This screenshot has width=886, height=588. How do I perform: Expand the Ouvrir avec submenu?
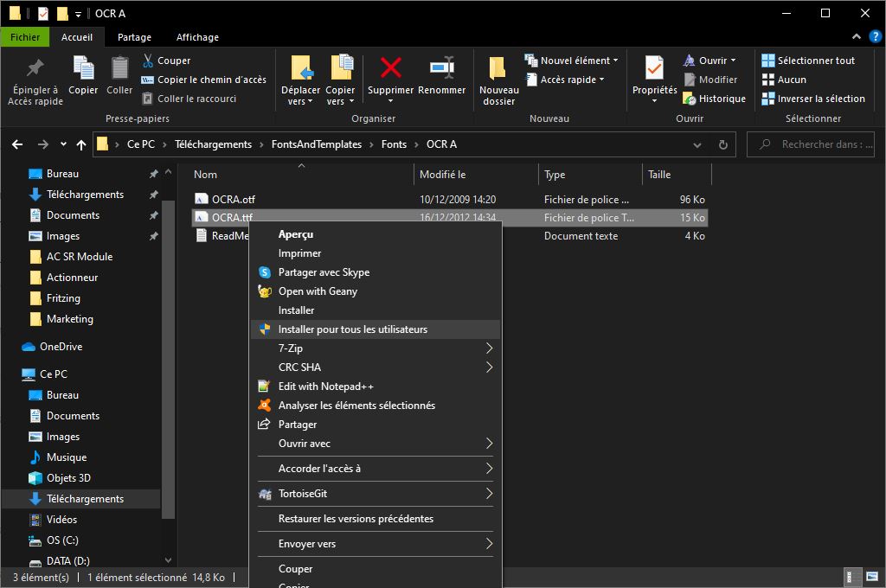click(376, 444)
